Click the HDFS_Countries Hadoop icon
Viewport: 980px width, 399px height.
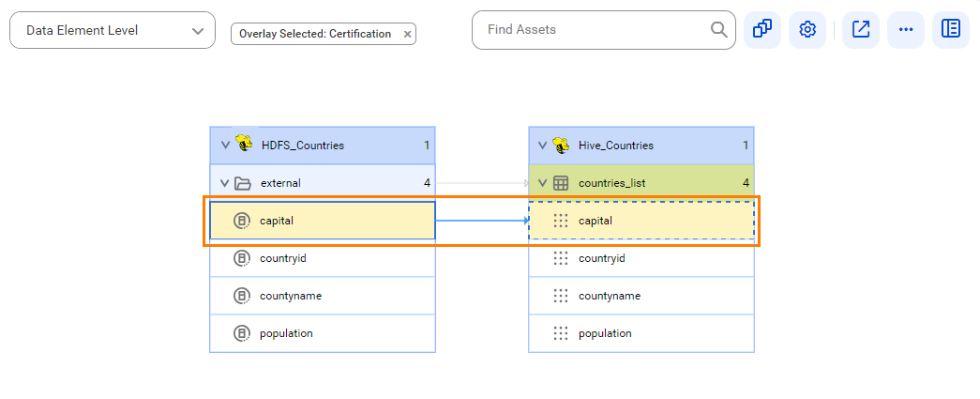[245, 145]
